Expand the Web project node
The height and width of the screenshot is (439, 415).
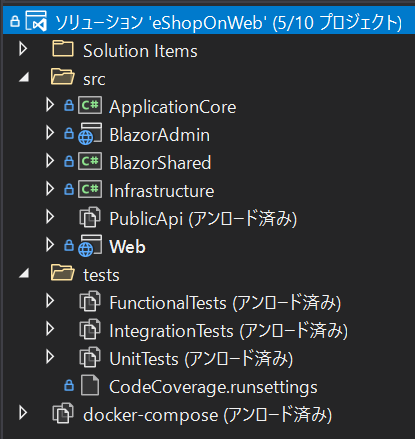pos(50,245)
